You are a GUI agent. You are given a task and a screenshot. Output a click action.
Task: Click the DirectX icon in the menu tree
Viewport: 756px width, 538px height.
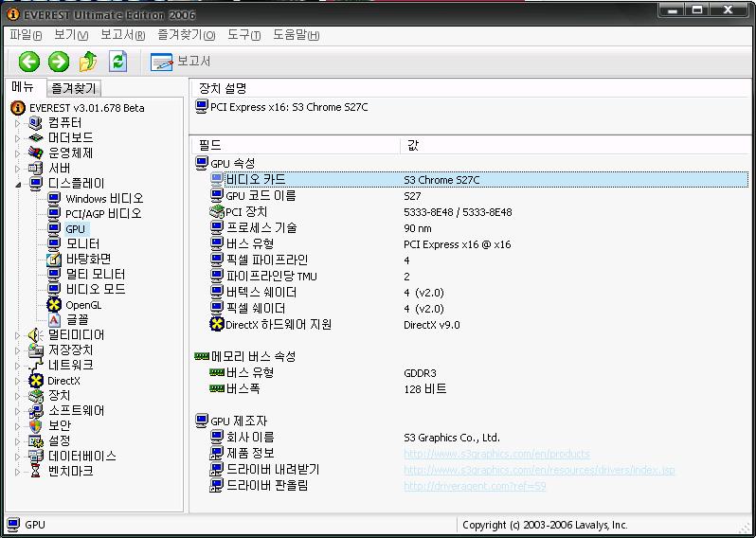35,381
